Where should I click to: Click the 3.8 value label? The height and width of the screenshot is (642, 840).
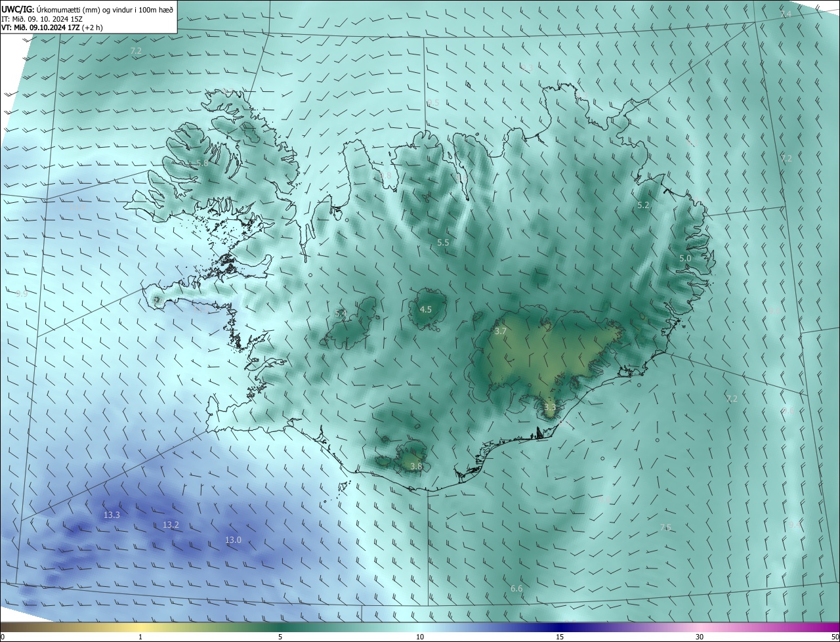click(x=416, y=467)
